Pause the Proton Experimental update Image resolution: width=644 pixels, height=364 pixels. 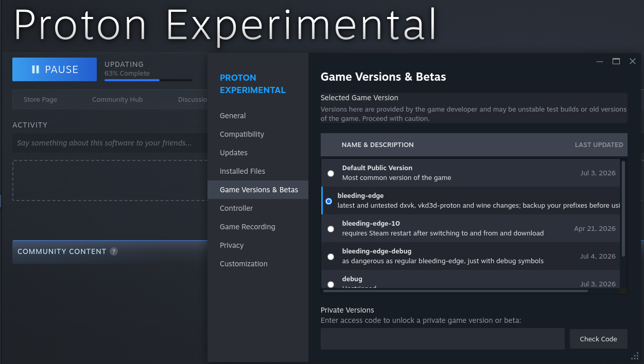55,69
